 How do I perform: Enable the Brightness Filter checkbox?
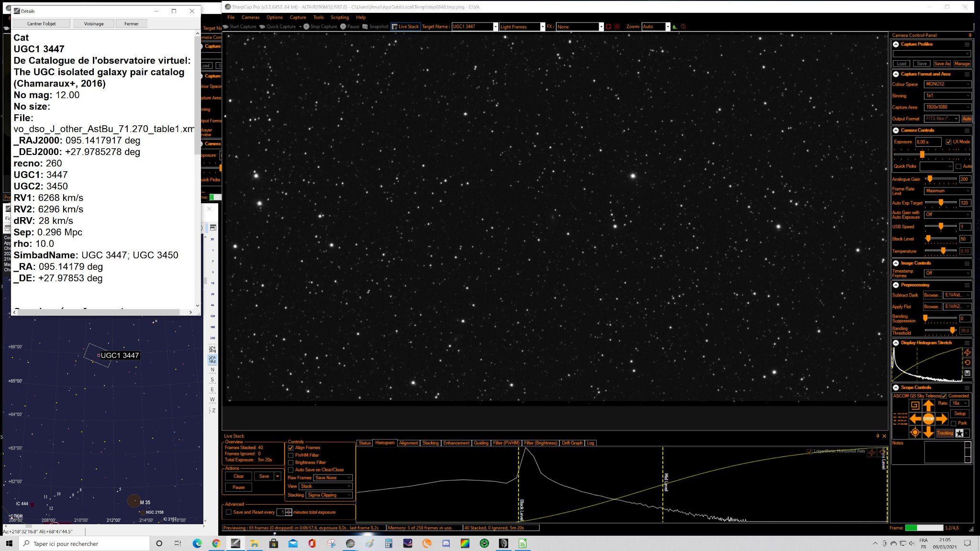[290, 463]
